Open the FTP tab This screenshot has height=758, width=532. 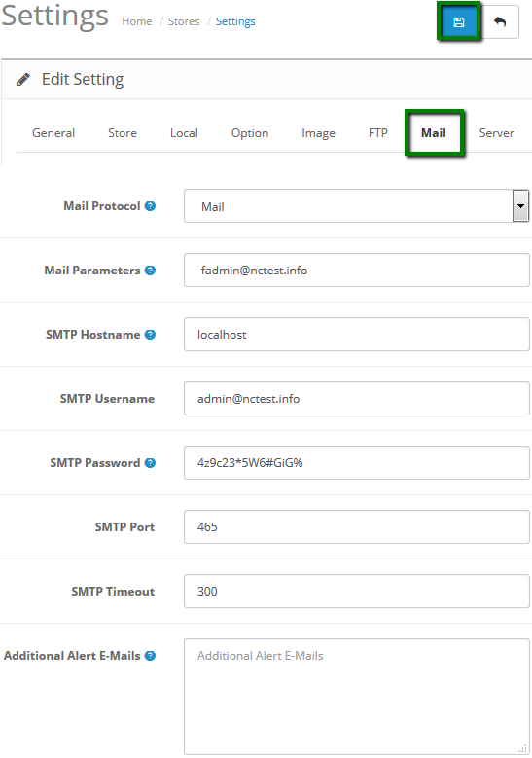[378, 133]
